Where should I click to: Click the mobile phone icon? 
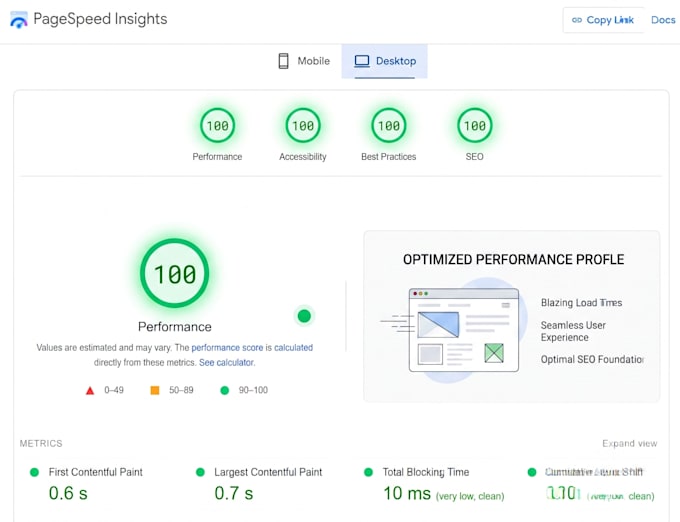(283, 61)
